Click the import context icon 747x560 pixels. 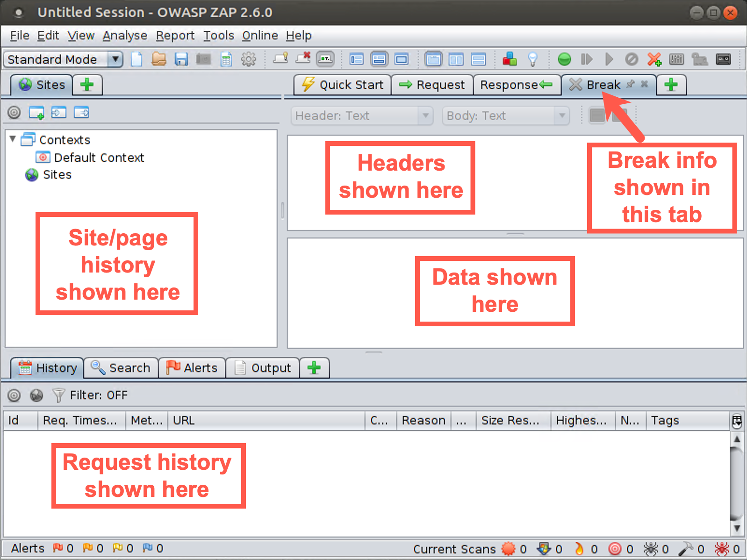tap(59, 112)
